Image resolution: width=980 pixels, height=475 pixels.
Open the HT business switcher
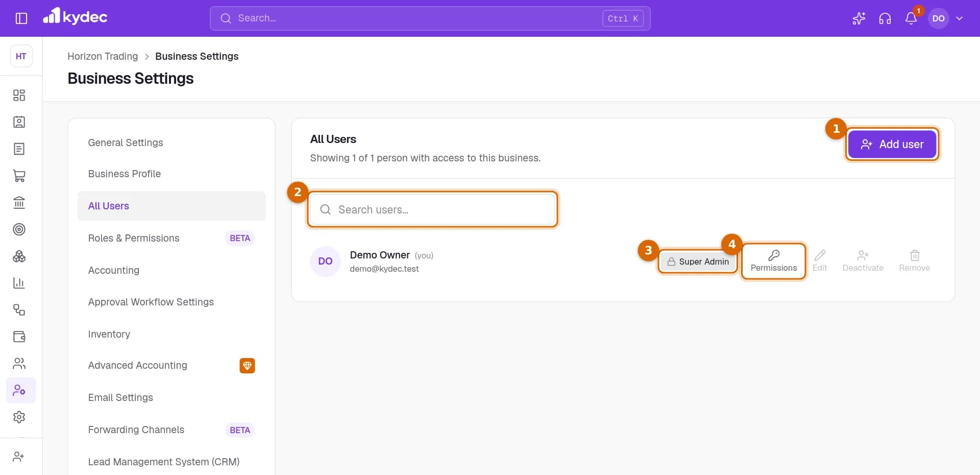(x=21, y=56)
